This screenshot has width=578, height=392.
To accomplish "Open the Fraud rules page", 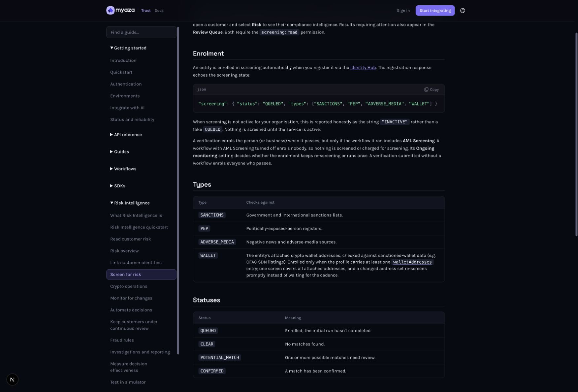I will (x=122, y=340).
